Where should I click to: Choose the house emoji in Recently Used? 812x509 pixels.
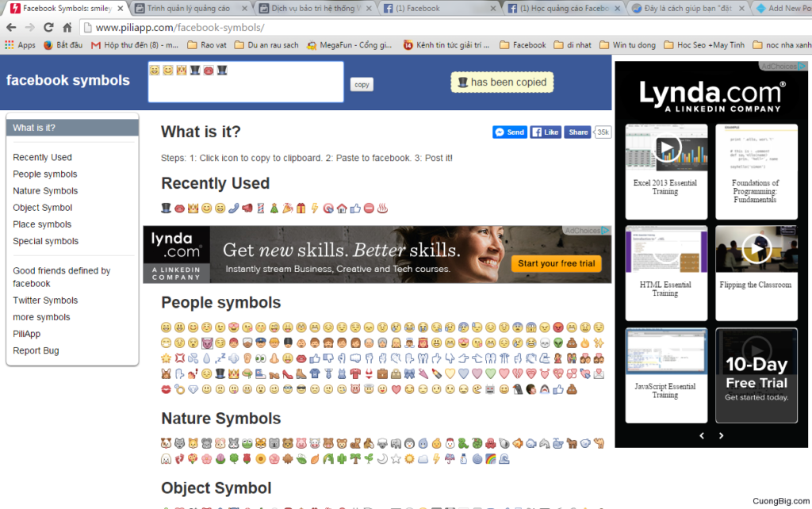(x=342, y=209)
